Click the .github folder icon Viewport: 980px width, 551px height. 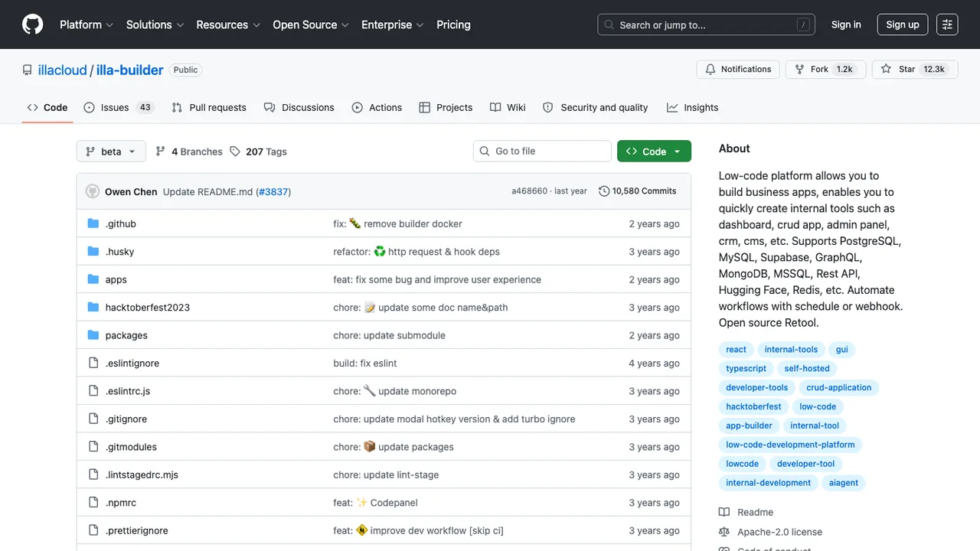93,223
